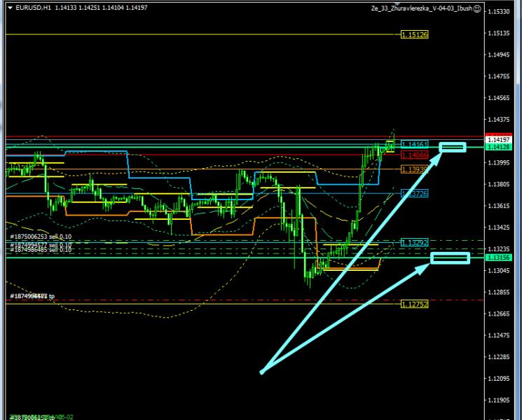Click the open price 1.14133 in header
This screenshot has height=420, width=522.
click(66, 8)
